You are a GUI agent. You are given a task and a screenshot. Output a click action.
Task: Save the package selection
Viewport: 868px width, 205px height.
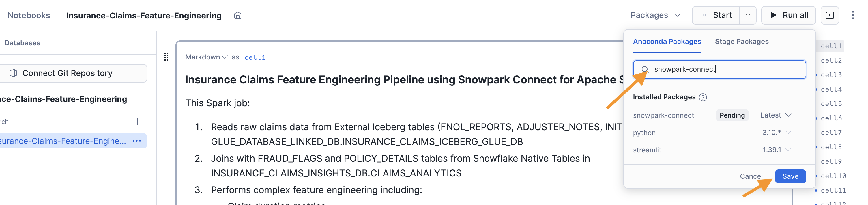[790, 176]
